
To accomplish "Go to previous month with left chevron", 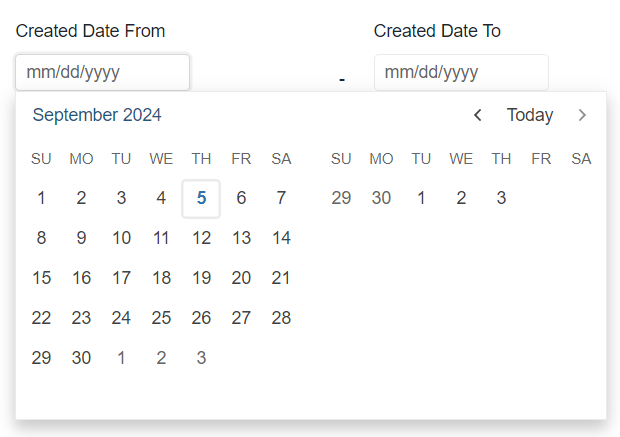I will point(478,115).
